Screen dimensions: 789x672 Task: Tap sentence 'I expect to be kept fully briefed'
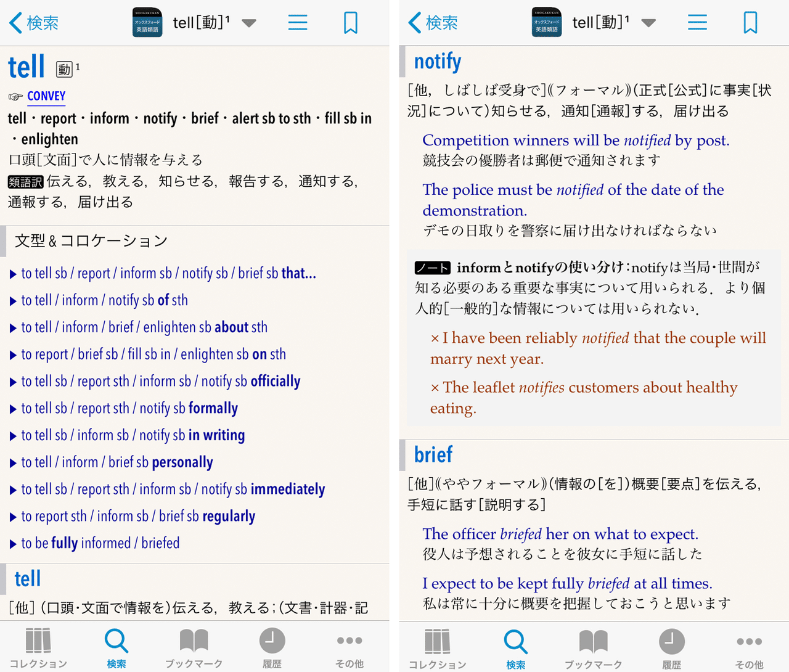(567, 583)
